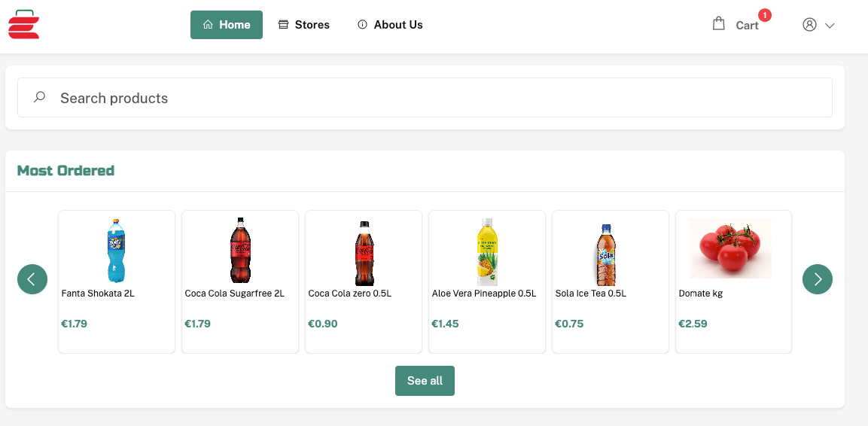Screen dimensions: 868x426
Task: Click the Most Ordered heading
Action: click(65, 171)
